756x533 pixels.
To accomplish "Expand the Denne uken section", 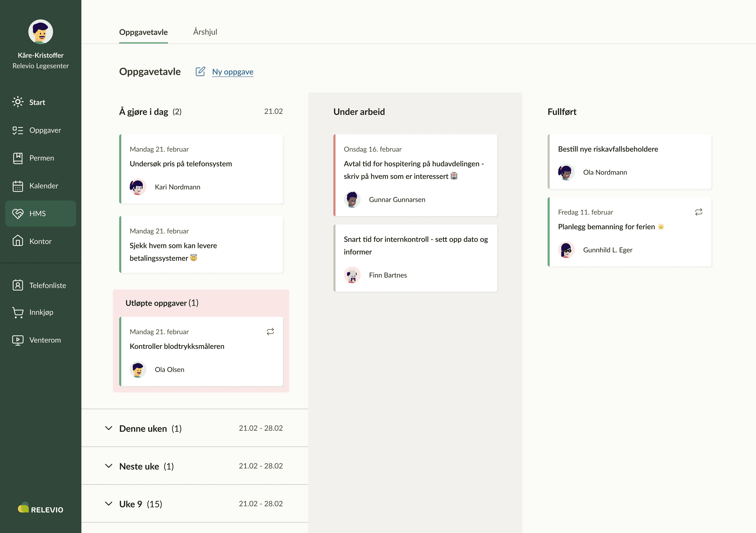I will 109,428.
